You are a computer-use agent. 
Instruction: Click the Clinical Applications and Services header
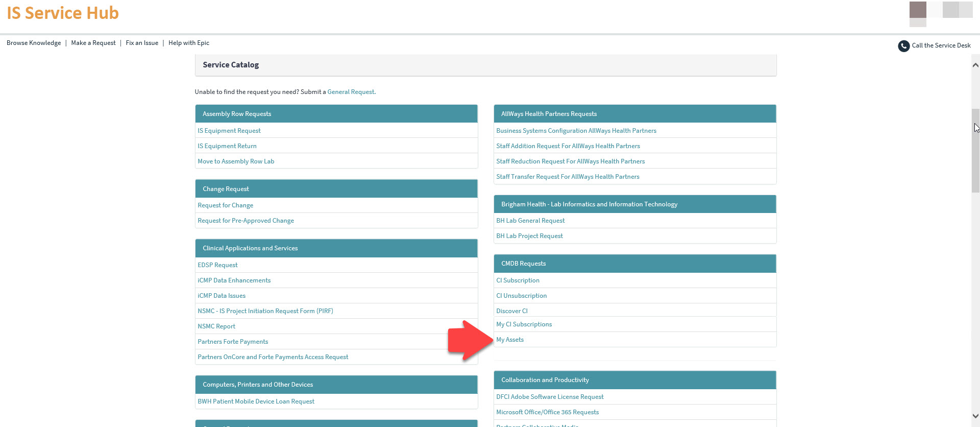click(336, 248)
